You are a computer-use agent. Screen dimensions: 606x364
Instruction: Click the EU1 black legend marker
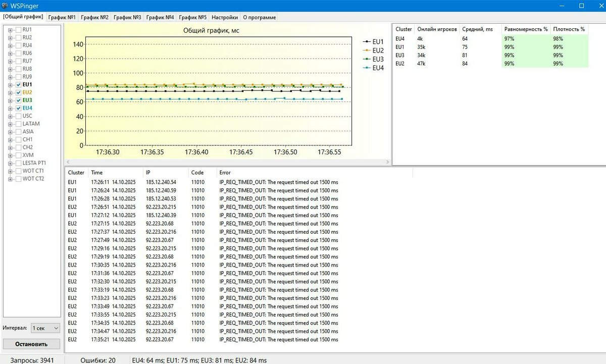367,42
